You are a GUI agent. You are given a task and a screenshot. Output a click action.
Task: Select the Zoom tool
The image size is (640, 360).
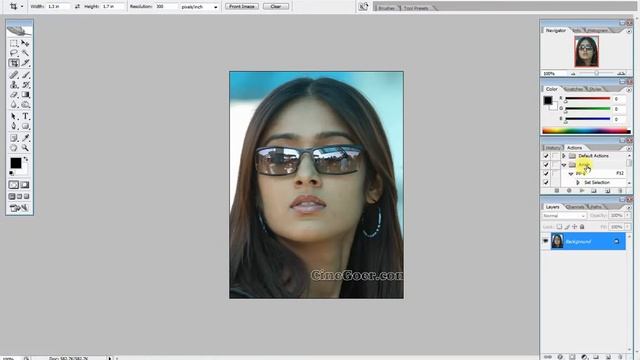tap(25, 148)
